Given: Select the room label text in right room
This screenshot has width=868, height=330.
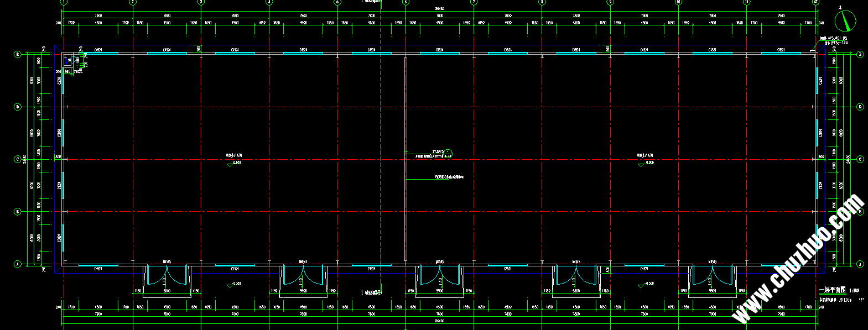Looking at the screenshot, I should [x=644, y=155].
